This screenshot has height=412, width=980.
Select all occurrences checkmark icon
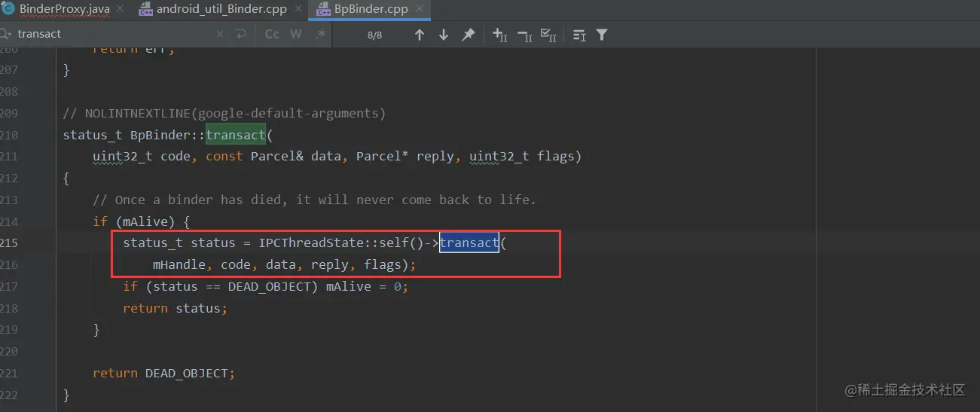[549, 35]
